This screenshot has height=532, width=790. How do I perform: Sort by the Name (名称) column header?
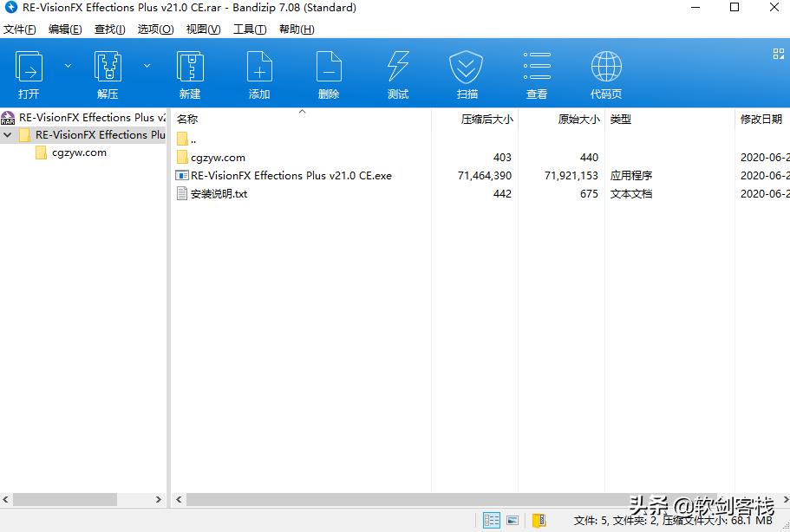point(187,120)
